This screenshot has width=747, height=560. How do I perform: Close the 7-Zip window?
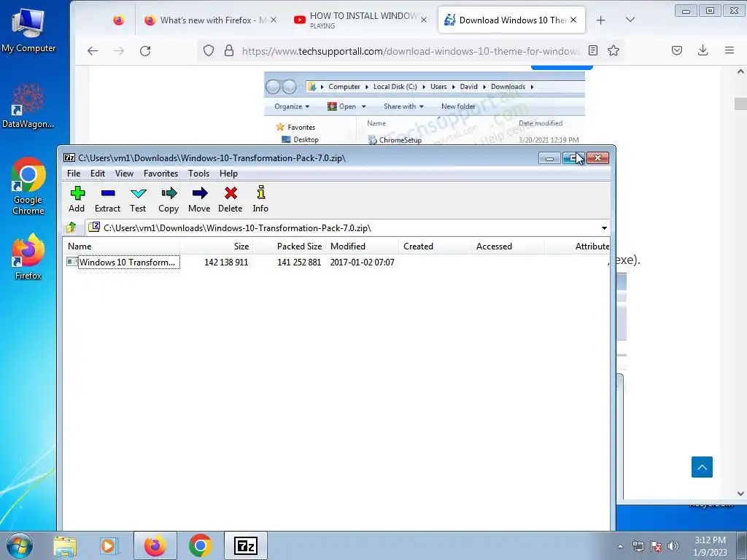tap(598, 158)
